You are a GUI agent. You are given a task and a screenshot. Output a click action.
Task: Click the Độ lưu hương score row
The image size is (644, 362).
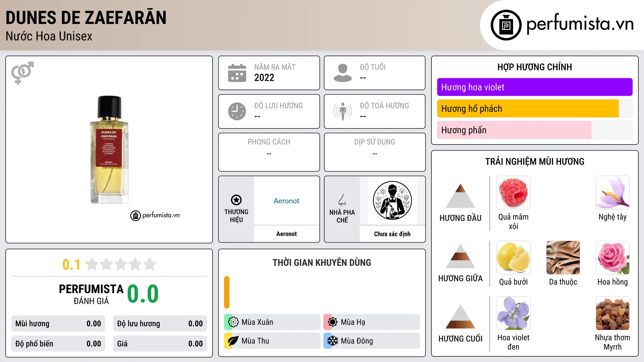160,324
